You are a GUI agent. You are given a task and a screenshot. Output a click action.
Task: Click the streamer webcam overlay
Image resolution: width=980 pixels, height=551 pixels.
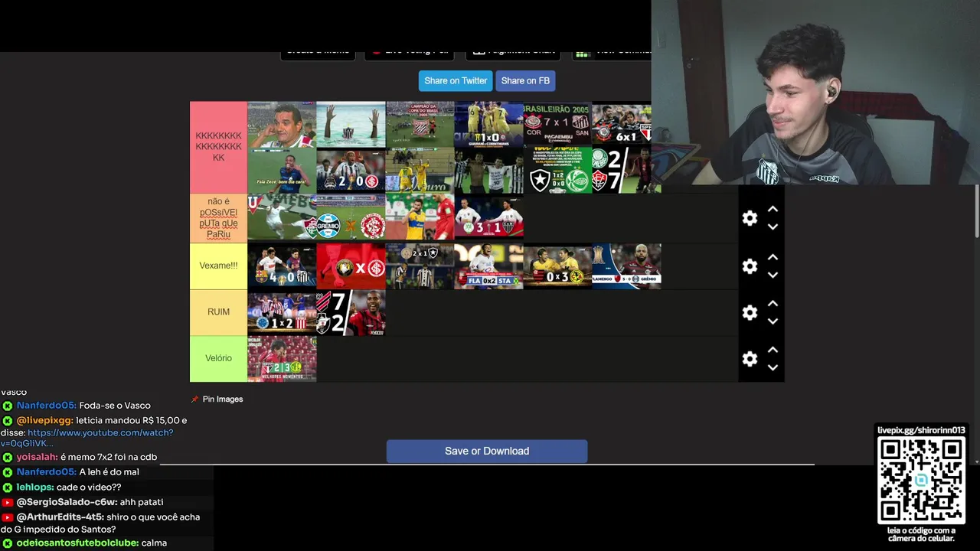815,92
